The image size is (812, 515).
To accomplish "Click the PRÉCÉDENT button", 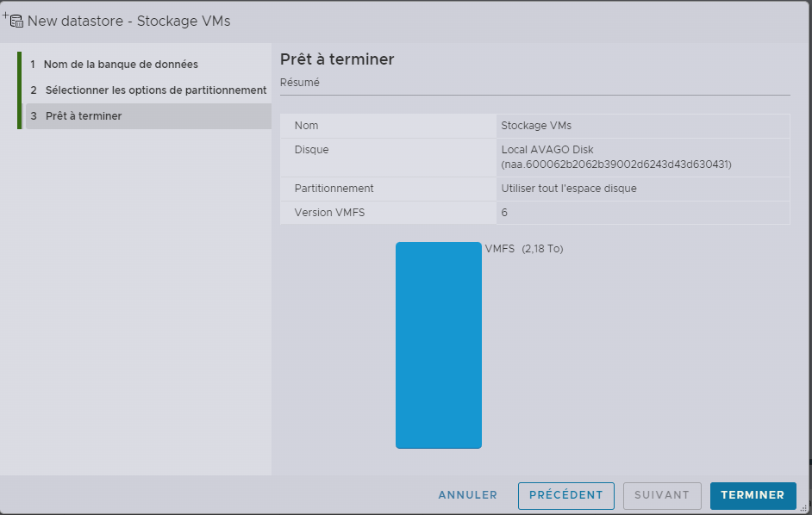I will [565, 495].
